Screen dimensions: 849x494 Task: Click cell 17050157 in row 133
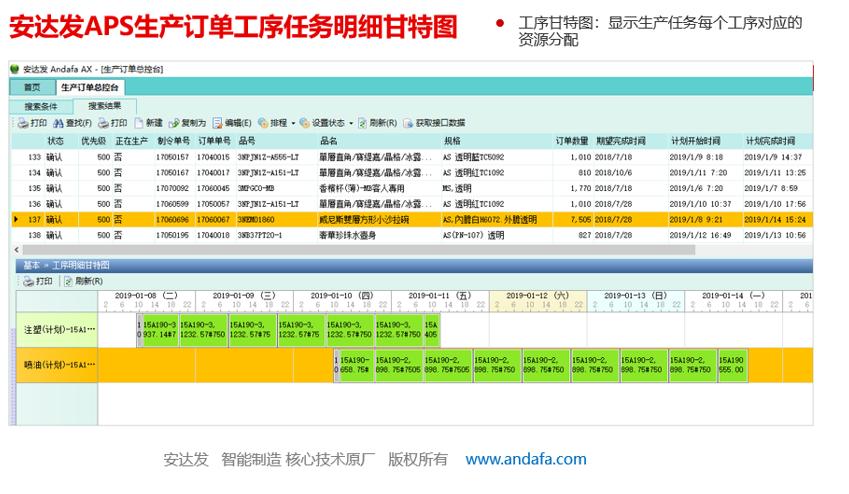(x=173, y=157)
